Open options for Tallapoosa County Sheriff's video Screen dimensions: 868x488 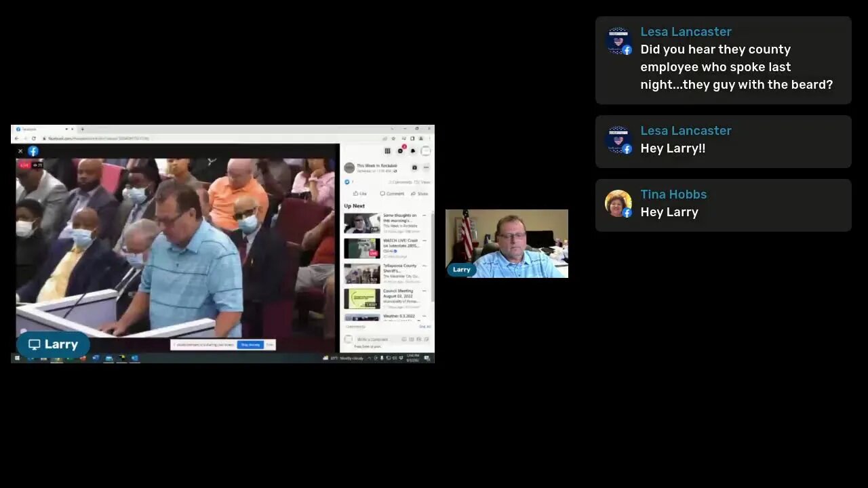point(425,266)
